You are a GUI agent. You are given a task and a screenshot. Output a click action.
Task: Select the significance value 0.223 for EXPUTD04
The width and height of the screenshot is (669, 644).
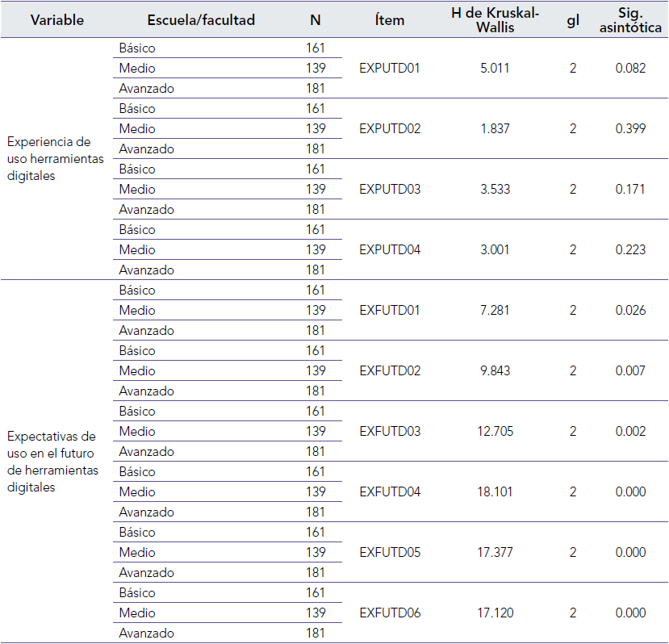pos(630,250)
